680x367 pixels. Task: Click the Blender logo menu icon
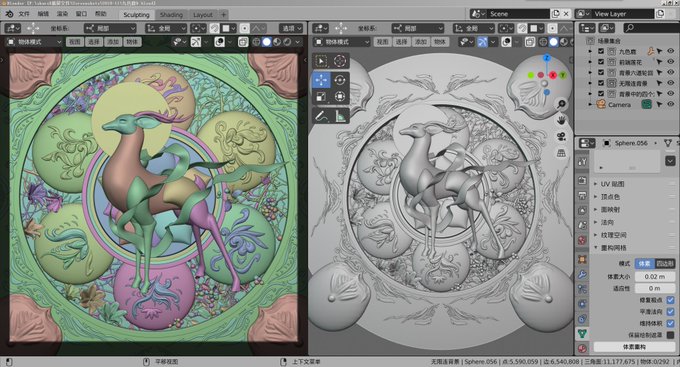(x=9, y=14)
